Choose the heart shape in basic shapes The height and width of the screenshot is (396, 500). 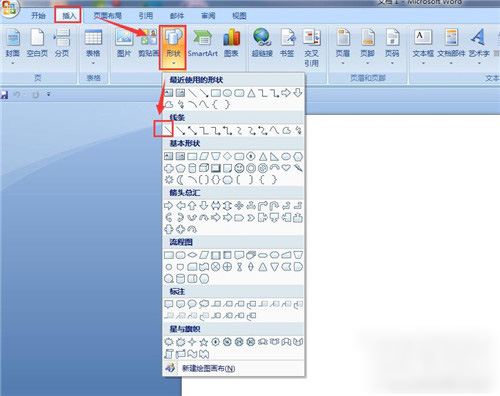[286, 168]
